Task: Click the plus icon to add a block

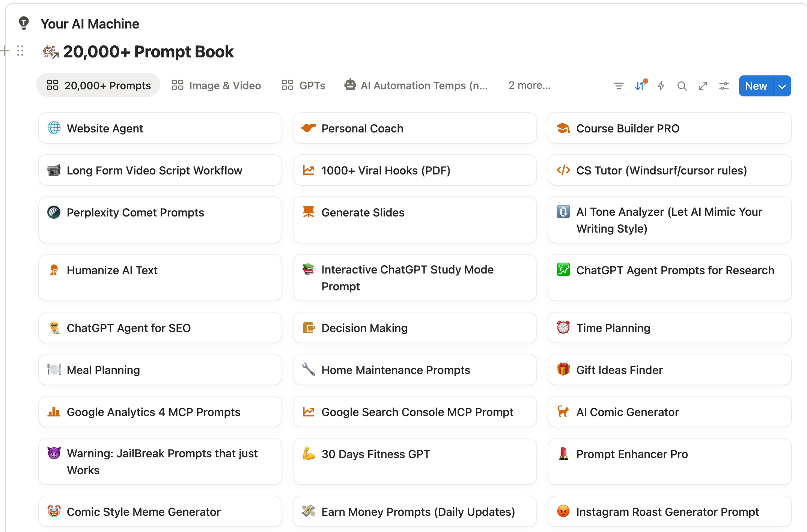Action: (x=5, y=51)
